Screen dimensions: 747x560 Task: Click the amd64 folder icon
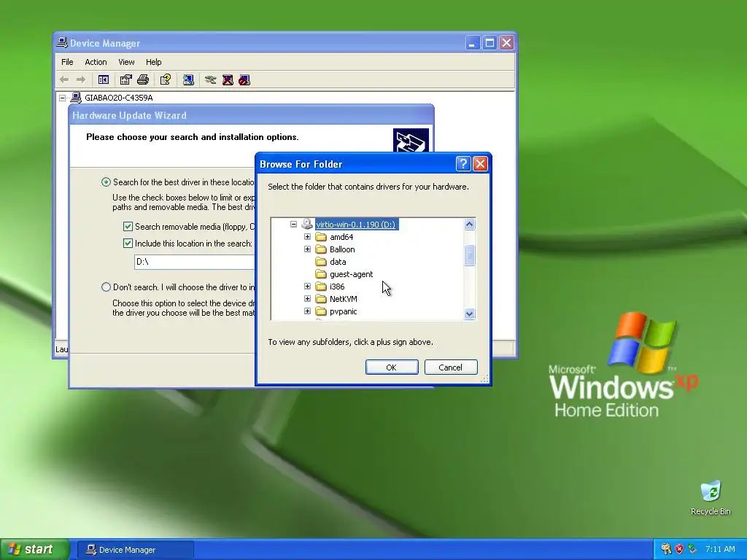(x=321, y=237)
